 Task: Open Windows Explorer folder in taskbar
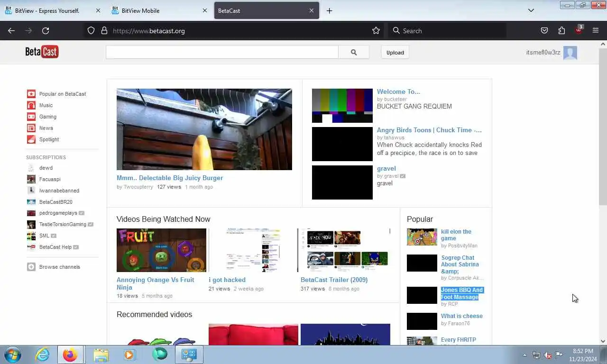pos(101,355)
